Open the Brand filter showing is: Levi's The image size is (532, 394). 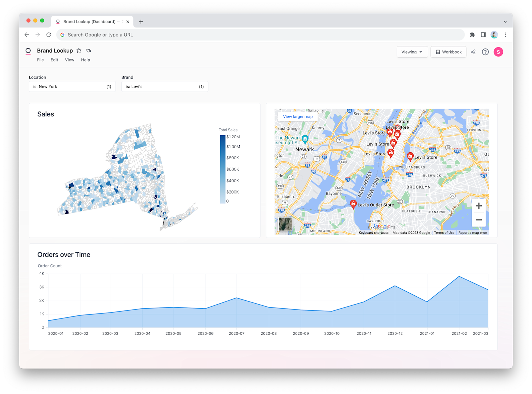164,86
